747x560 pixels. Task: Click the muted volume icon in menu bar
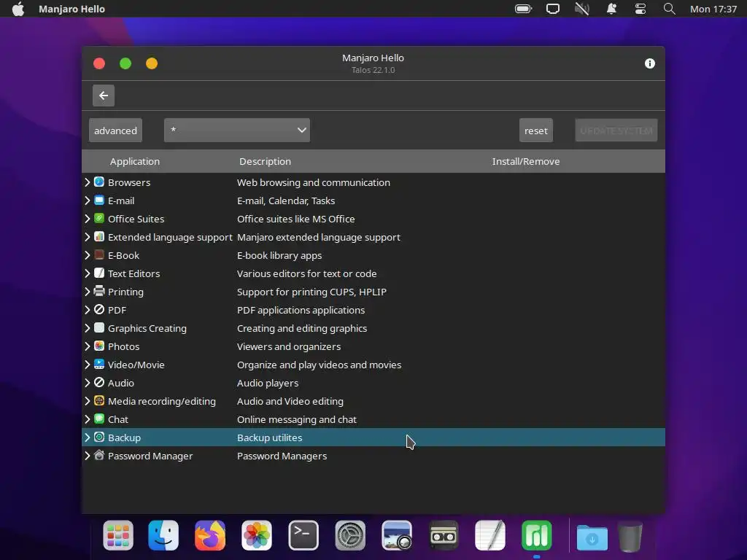pyautogui.click(x=582, y=9)
